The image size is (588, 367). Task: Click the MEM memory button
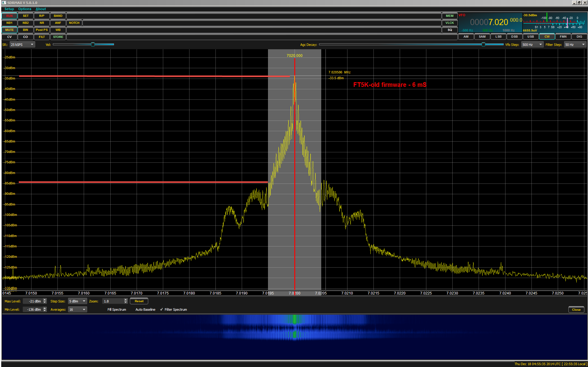(450, 16)
